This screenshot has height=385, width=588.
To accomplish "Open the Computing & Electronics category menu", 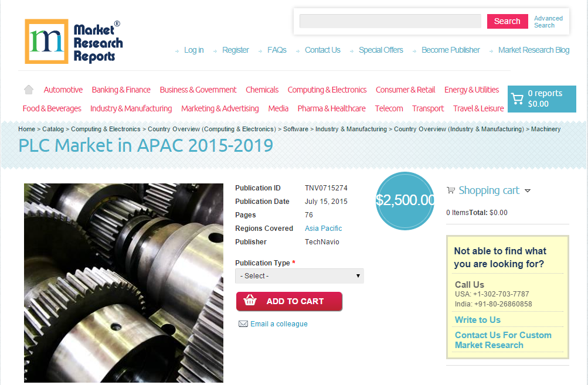I will coord(327,89).
